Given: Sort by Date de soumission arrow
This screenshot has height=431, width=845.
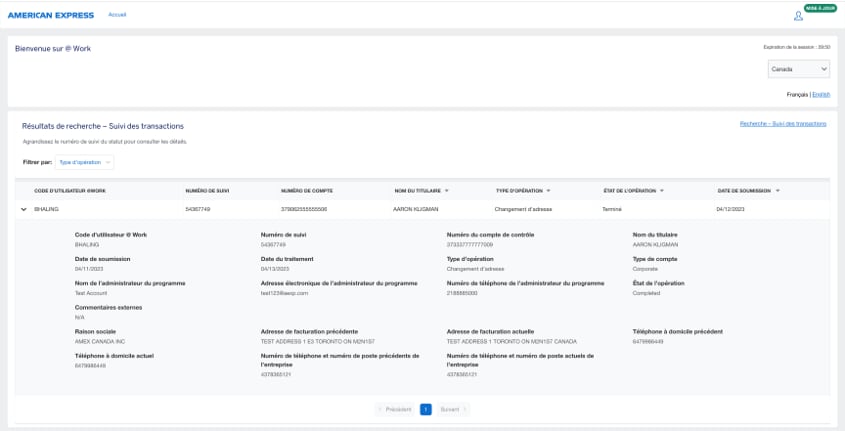Looking at the screenshot, I should 777,190.
